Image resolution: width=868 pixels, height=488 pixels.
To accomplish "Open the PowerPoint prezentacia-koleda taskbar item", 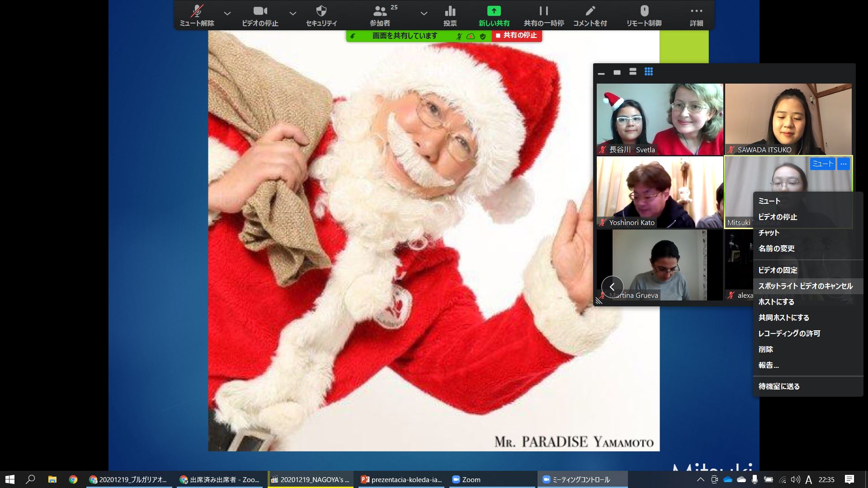I will (401, 479).
